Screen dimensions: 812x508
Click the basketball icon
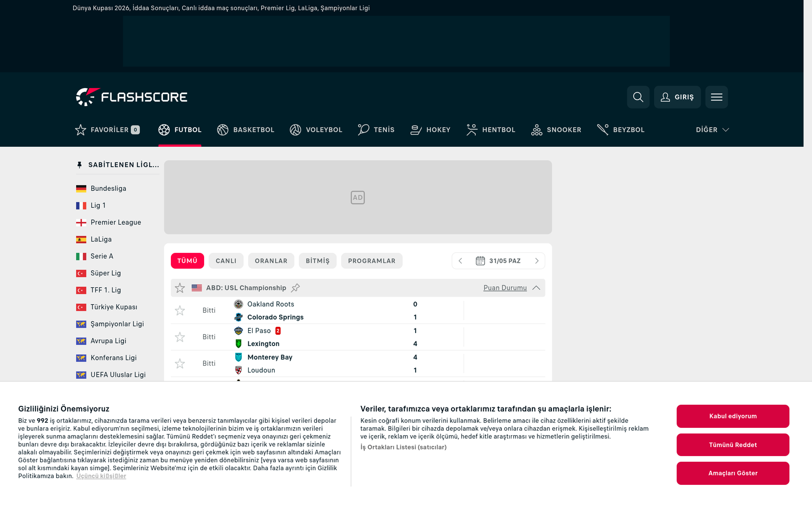pyautogui.click(x=223, y=130)
